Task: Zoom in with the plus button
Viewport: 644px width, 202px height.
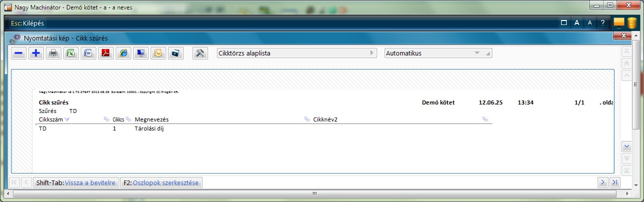Action: (x=36, y=53)
